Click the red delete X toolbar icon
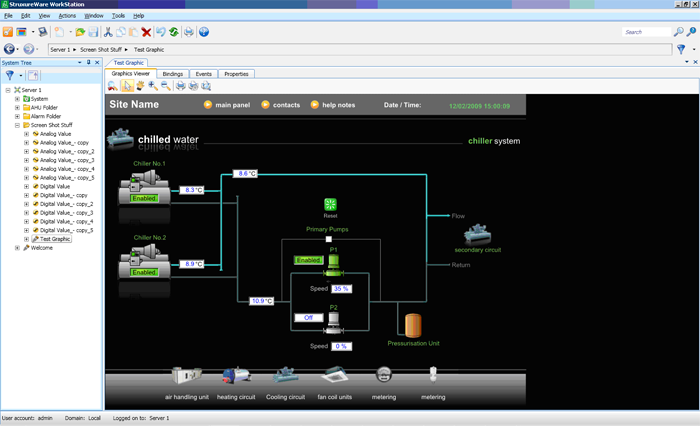700x426 pixels. point(146,32)
